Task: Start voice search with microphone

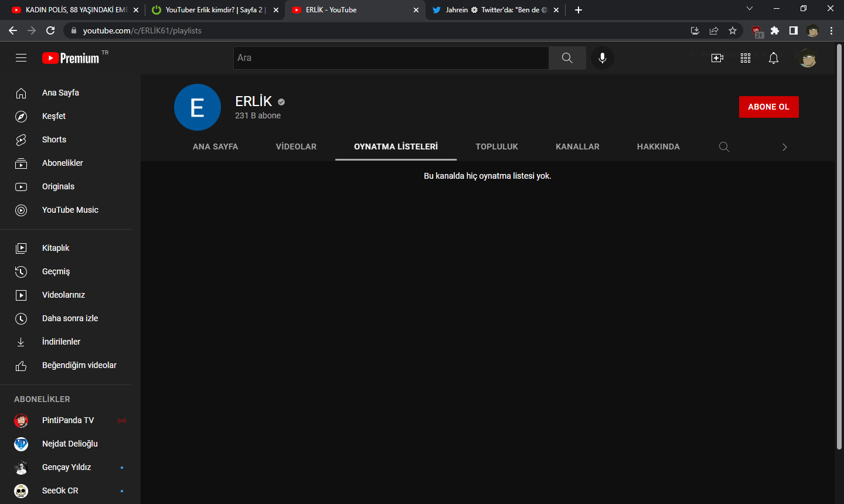Action: pos(603,58)
